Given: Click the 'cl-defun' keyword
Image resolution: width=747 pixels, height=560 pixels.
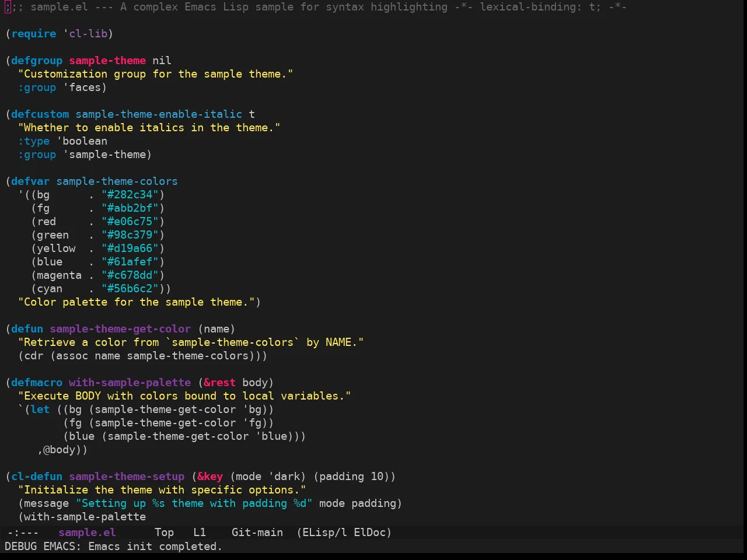Looking at the screenshot, I should click(37, 477).
